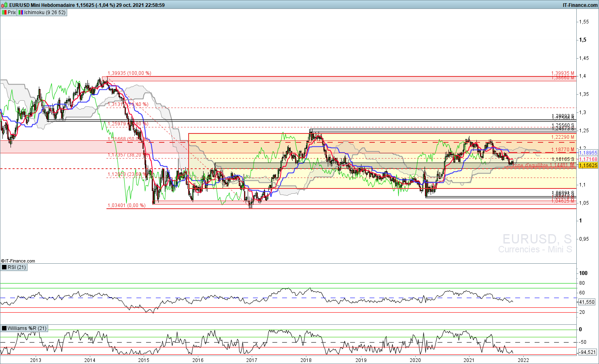Open the Ichimoku (9 26 52) label

45,13
